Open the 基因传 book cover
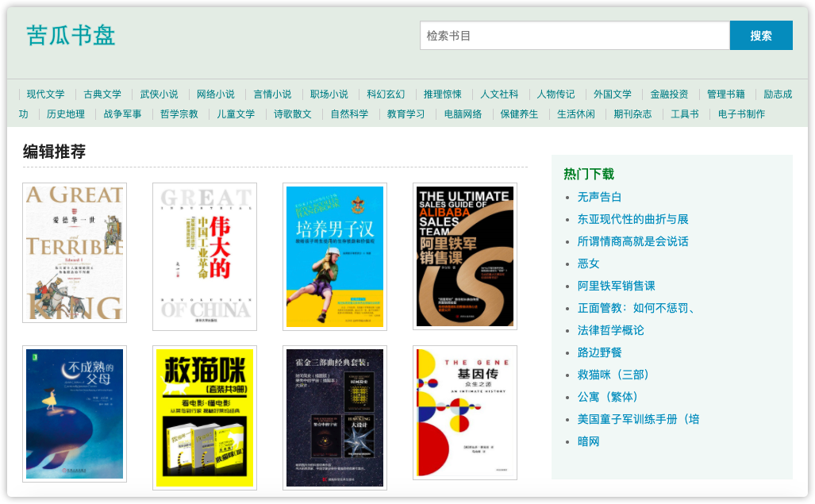Viewport: 815px width, 504px height. [x=465, y=413]
